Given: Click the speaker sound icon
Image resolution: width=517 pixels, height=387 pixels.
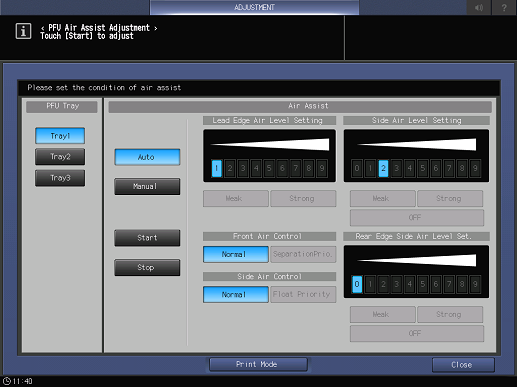Looking at the screenshot, I should (479, 7).
